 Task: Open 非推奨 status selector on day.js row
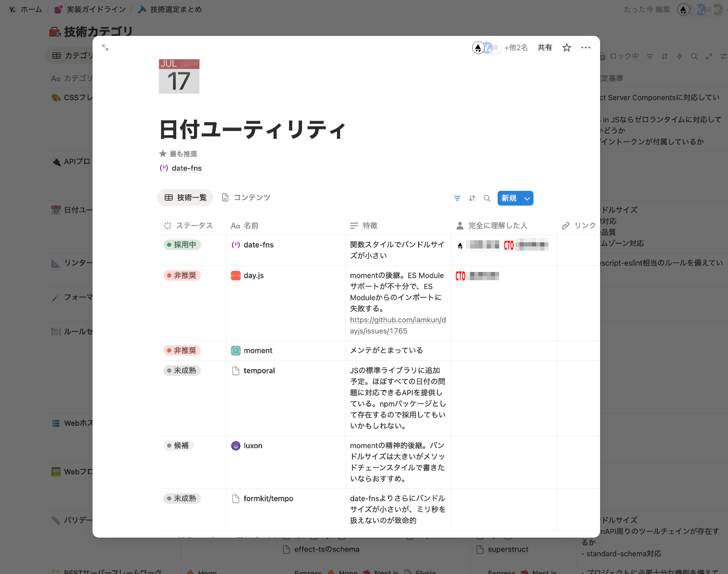[x=182, y=276]
